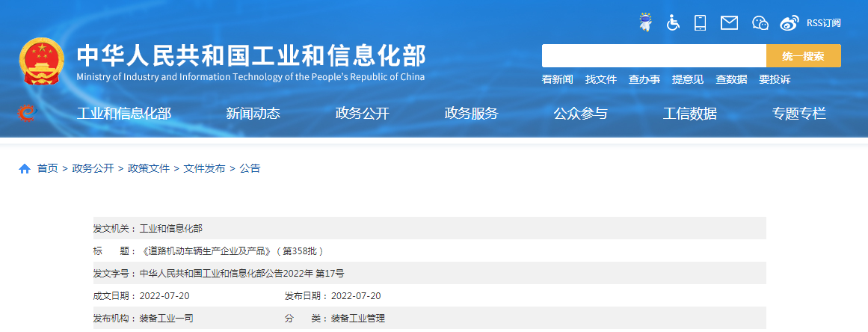
Task: Select title text 道路机动车辆生产企业及产品 第358批
Action: 233,250
